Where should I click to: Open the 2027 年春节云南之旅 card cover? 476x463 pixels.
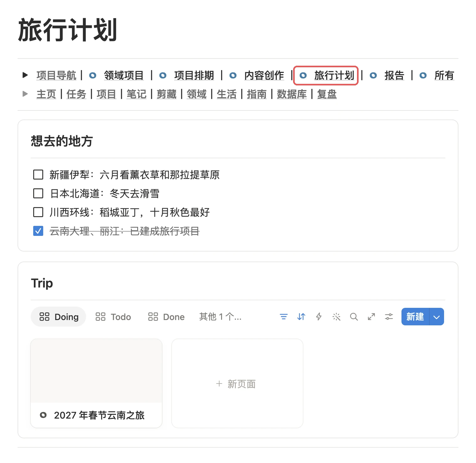[96, 371]
